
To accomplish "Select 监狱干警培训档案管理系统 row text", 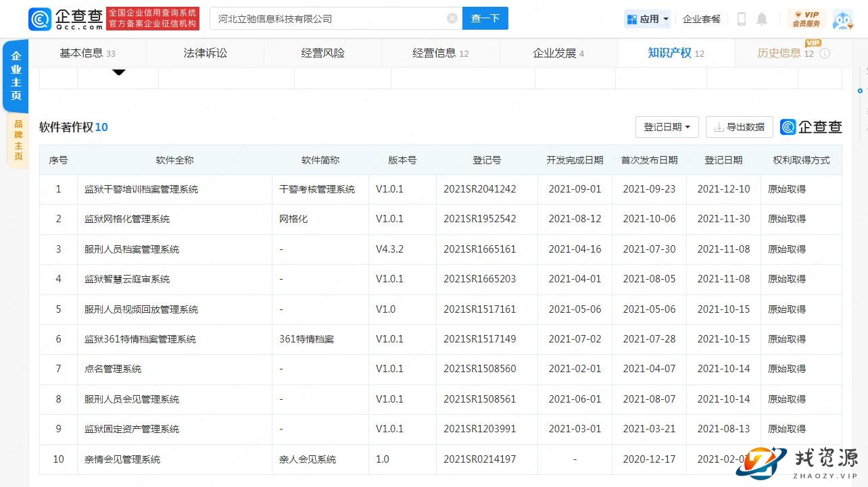I will [x=141, y=189].
